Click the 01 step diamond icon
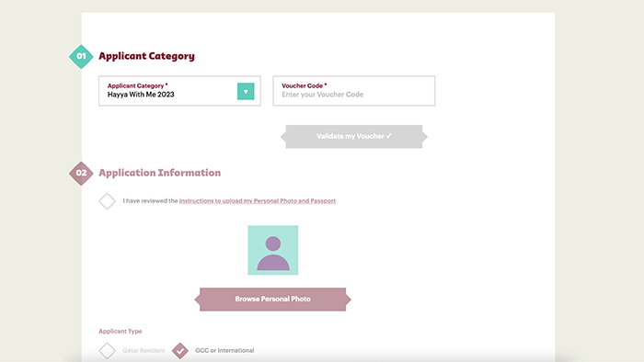Image resolution: width=644 pixels, height=362 pixels. pos(81,57)
